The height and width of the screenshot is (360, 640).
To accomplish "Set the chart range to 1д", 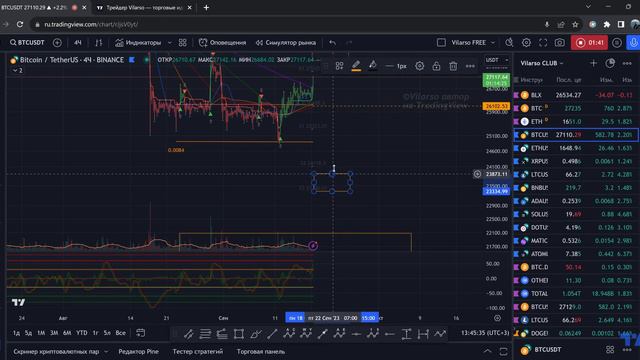I will click(16, 333).
